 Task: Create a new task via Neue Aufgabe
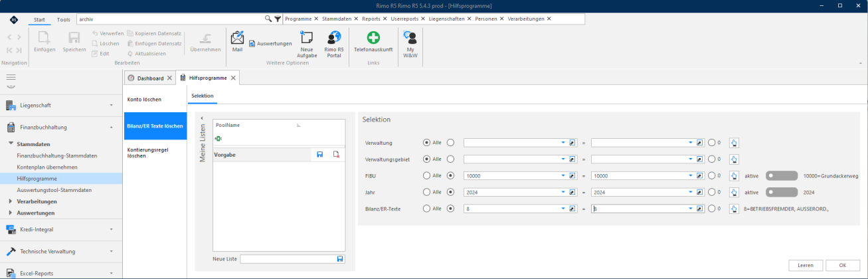(307, 44)
